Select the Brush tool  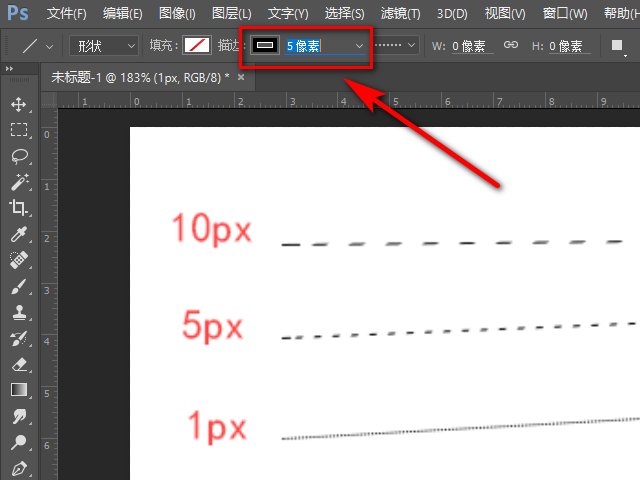click(x=18, y=287)
